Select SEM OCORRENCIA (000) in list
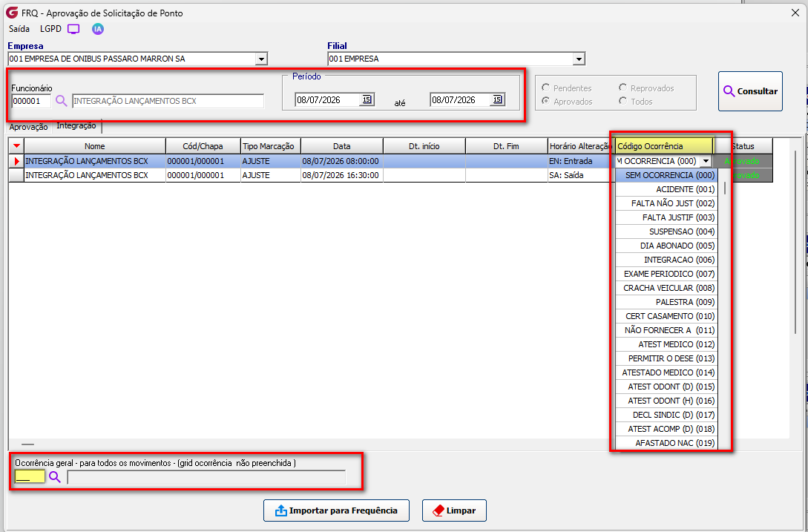The height and width of the screenshot is (532, 808). pos(666,175)
